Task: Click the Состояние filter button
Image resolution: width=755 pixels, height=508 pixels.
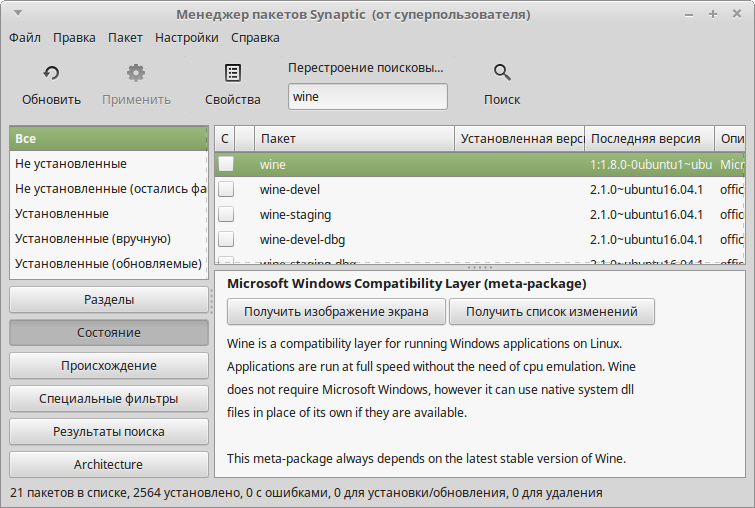Action: point(109,333)
